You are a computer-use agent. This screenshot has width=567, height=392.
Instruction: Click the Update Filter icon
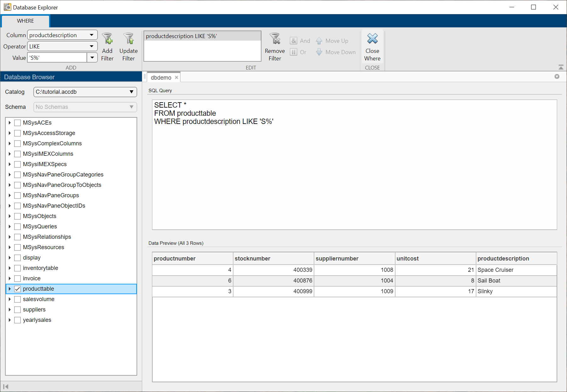[x=128, y=39]
